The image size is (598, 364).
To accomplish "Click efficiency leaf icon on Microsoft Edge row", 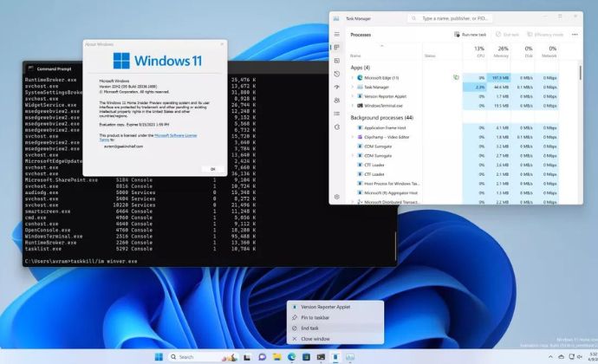I will click(456, 77).
